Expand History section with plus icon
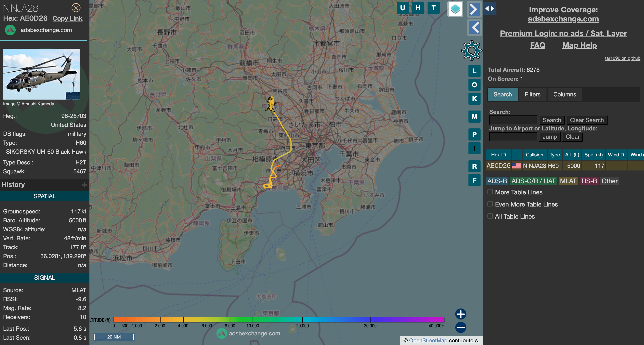The width and height of the screenshot is (644, 345). [x=84, y=185]
